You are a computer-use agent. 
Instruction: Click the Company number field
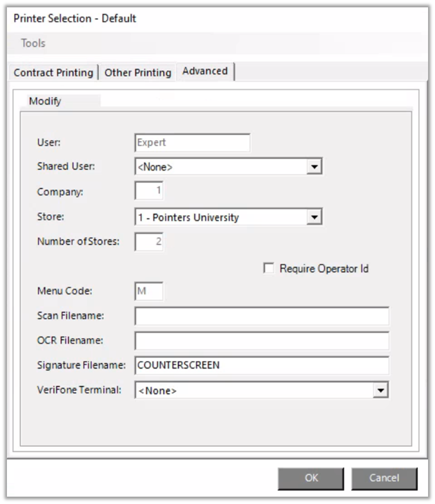pos(149,191)
